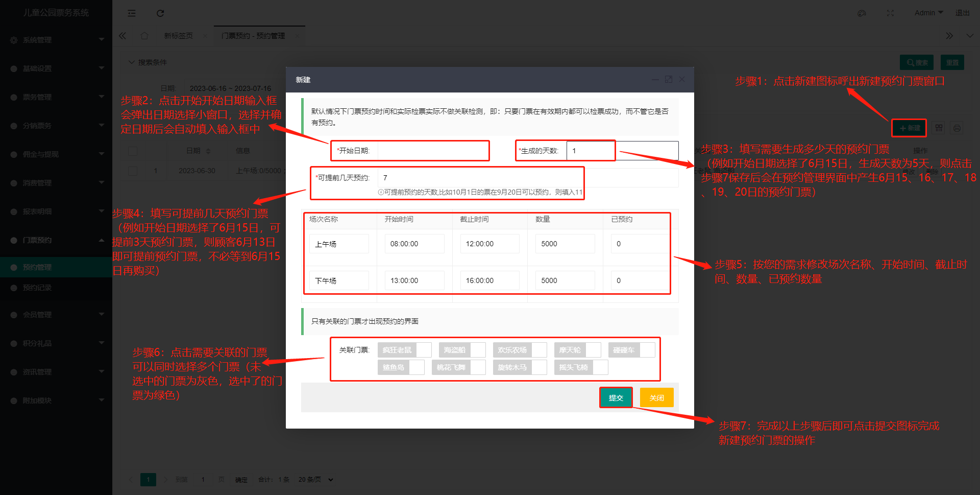Click the 票务管理 sidebar icon
980x495 pixels.
coord(14,97)
